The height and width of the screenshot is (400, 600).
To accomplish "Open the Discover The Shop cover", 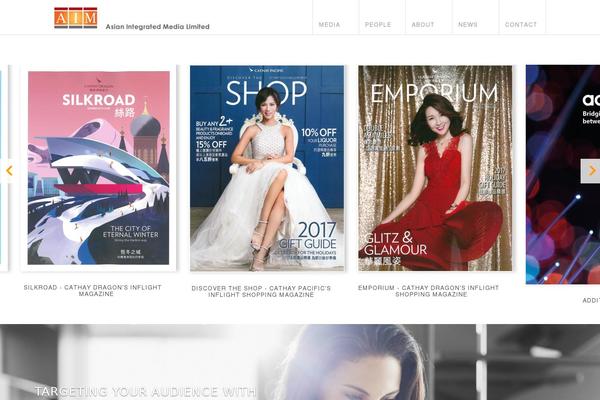I will click(x=267, y=168).
